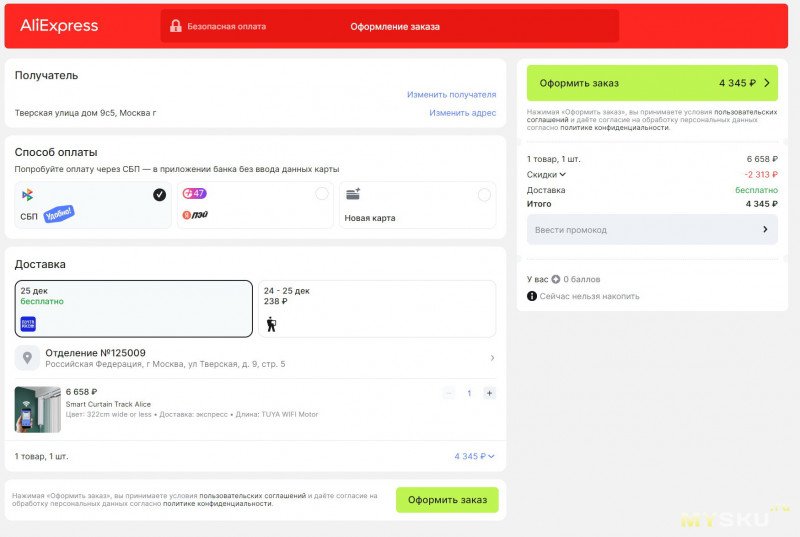
Task: Click the Russian Post logo icon
Action: point(28,324)
